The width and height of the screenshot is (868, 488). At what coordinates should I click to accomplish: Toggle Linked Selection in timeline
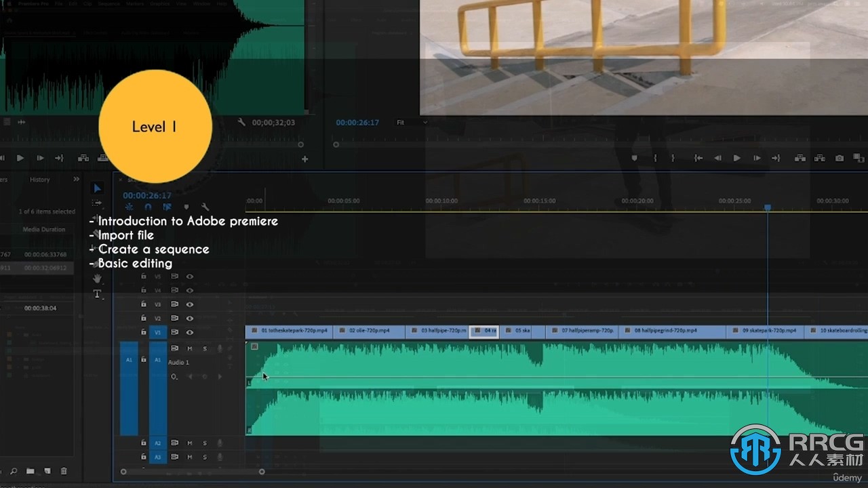(x=167, y=207)
